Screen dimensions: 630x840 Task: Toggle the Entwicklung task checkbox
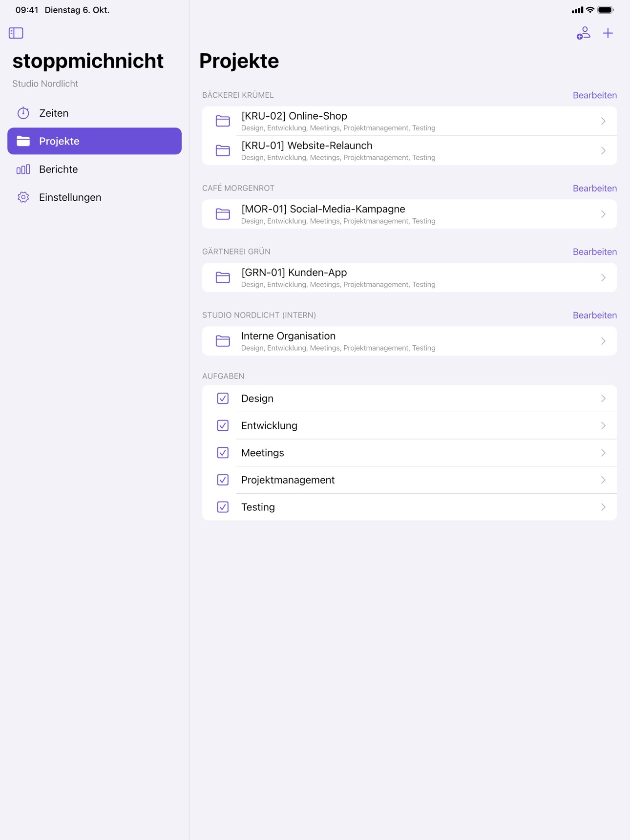[223, 426]
